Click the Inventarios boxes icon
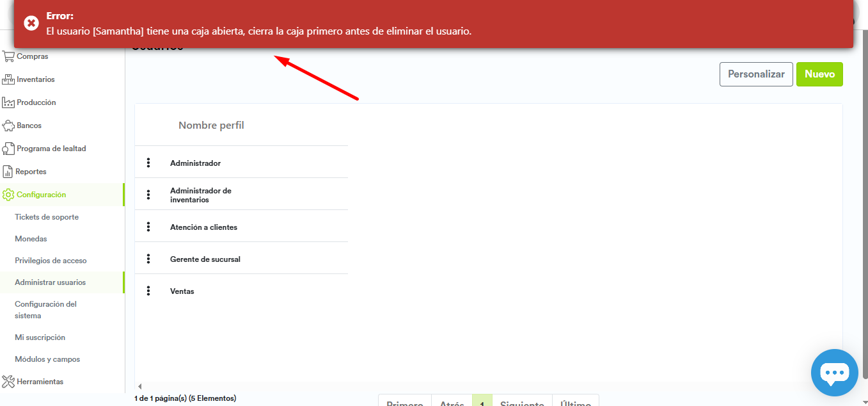 pyautogui.click(x=8, y=79)
